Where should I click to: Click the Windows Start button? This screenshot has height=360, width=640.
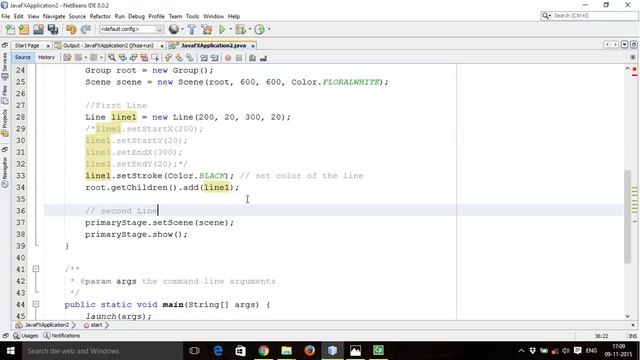click(x=11, y=351)
